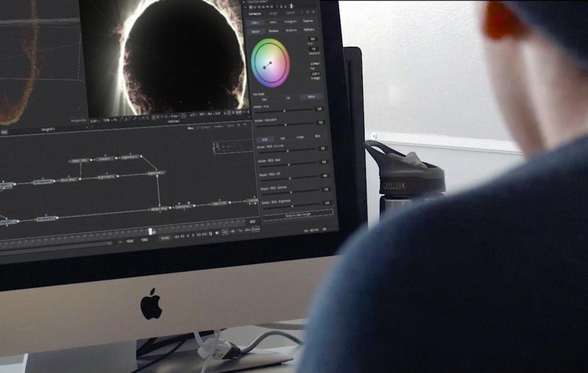This screenshot has height=373, width=588.
Task: Click the Master Hue slider handle
Action: click(x=284, y=111)
